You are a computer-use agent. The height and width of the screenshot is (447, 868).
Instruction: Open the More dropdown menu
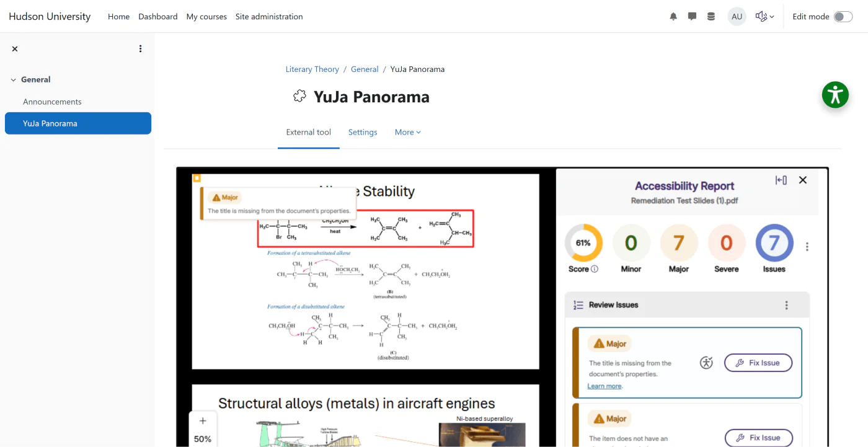tap(407, 132)
